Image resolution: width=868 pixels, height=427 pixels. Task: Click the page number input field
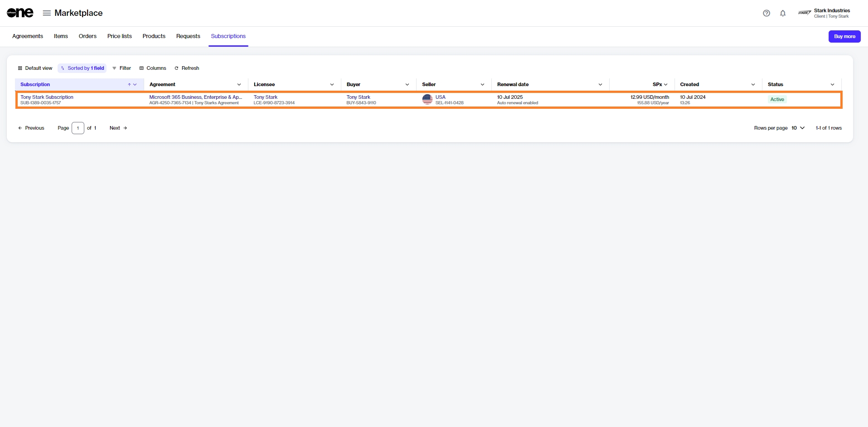pyautogui.click(x=78, y=128)
